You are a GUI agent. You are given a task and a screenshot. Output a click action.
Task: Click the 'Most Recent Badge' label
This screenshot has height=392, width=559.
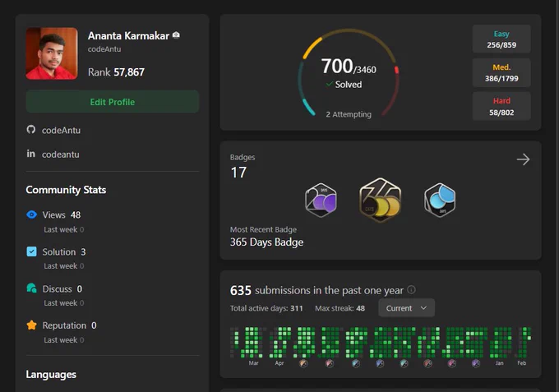[263, 229]
